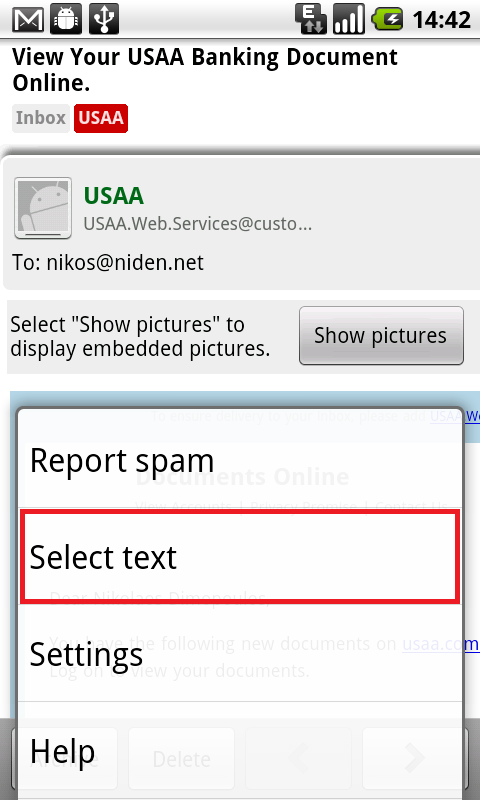Tap the dimmed Delete button

(181, 759)
